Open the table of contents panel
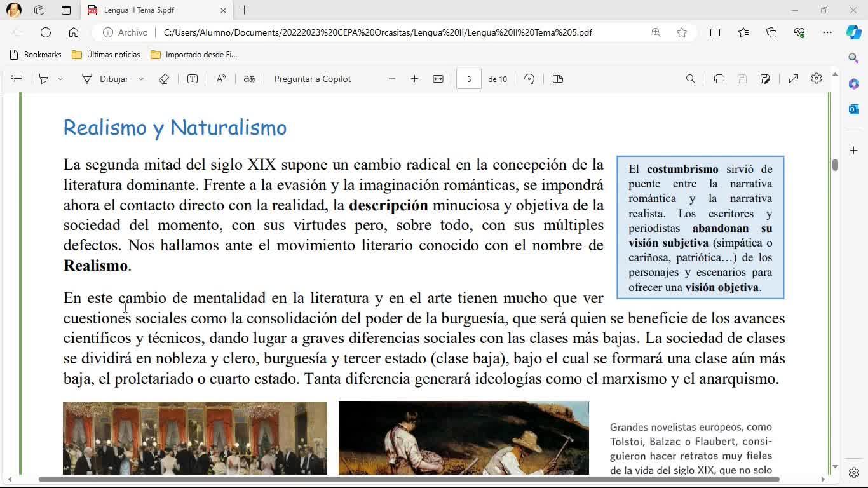This screenshot has height=488, width=868. tap(17, 79)
